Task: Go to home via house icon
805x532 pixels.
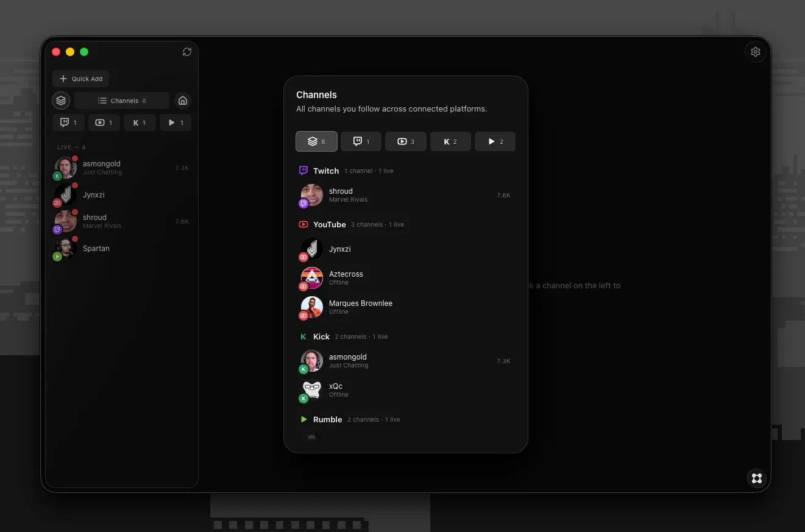Action: pyautogui.click(x=183, y=101)
